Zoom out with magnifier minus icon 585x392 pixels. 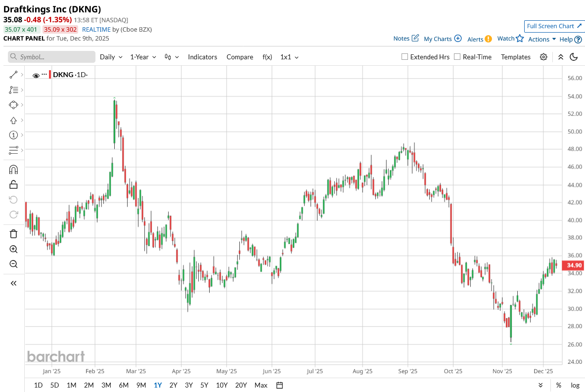pyautogui.click(x=13, y=264)
